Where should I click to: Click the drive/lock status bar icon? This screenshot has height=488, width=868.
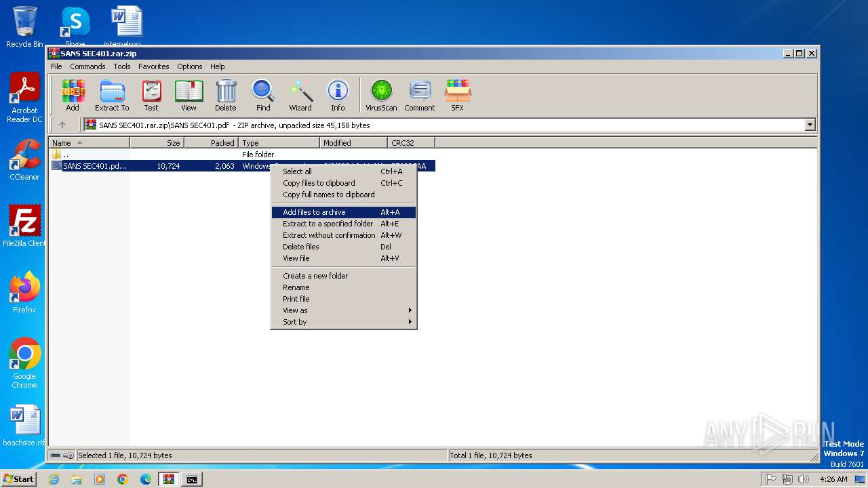coord(62,455)
